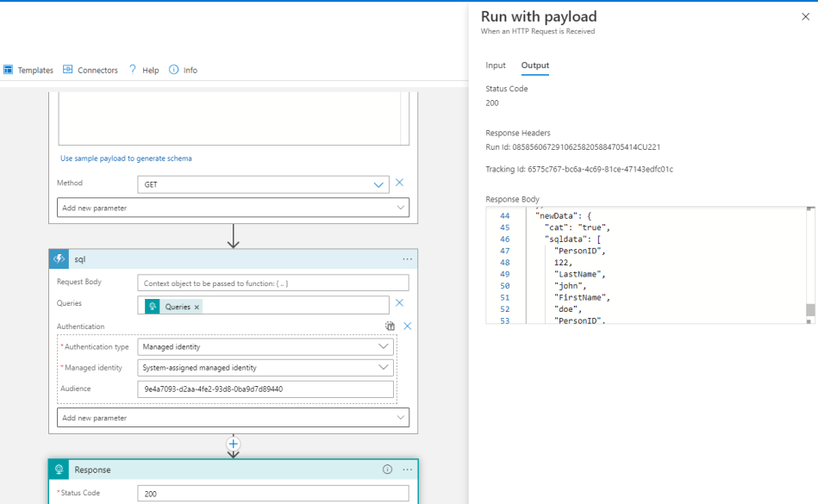Insert a step with the plus button

pos(233,445)
